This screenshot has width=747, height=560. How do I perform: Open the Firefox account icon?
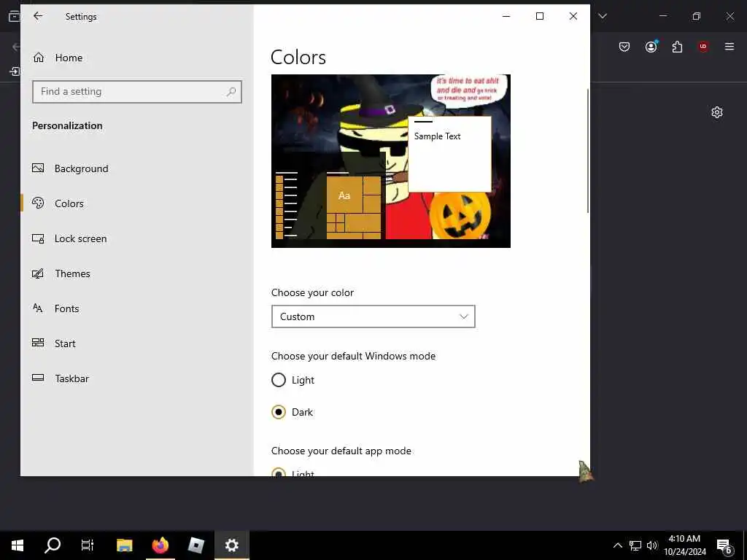tap(651, 47)
